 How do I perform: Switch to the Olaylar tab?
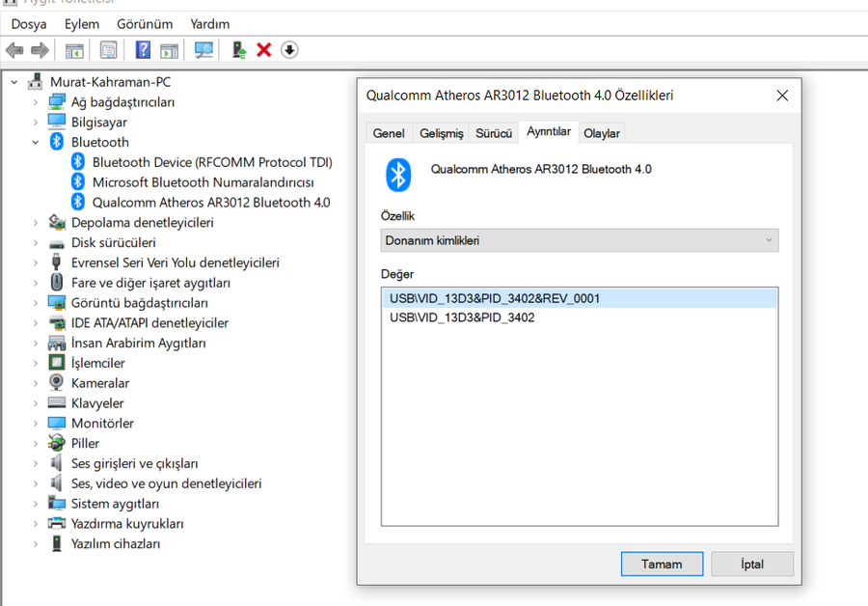602,133
